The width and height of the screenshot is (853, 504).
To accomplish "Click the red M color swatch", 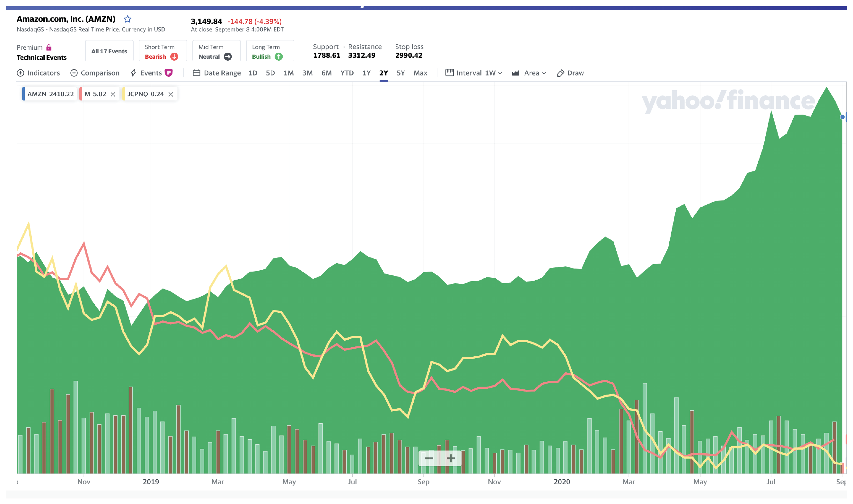I will coord(81,94).
